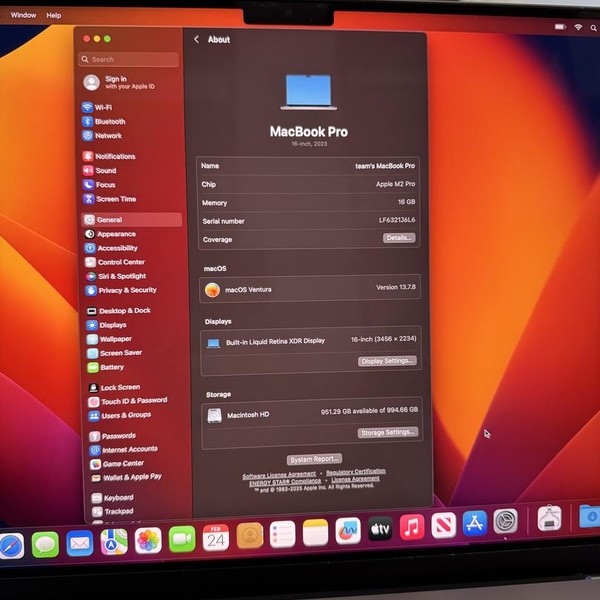Open Notifications settings in the sidebar
The height and width of the screenshot is (600, 600).
[109, 156]
